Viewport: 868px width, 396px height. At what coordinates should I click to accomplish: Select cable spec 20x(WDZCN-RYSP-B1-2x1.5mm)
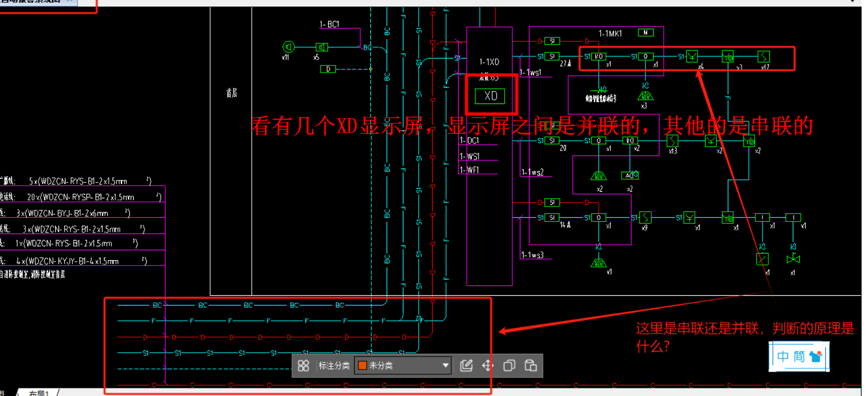(x=94, y=197)
